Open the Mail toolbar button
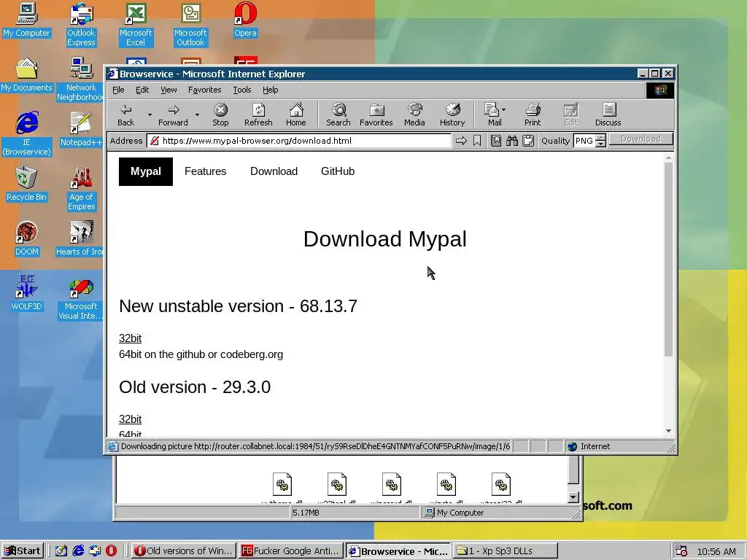 point(495,114)
